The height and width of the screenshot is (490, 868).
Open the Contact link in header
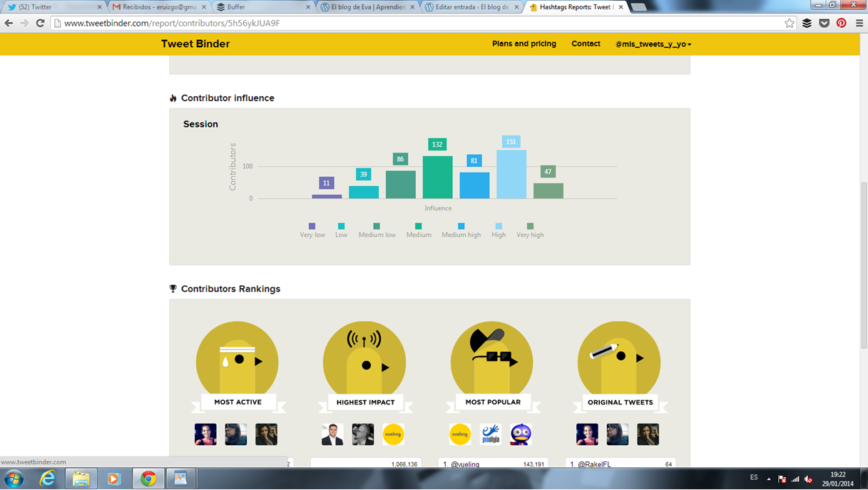[x=586, y=44]
